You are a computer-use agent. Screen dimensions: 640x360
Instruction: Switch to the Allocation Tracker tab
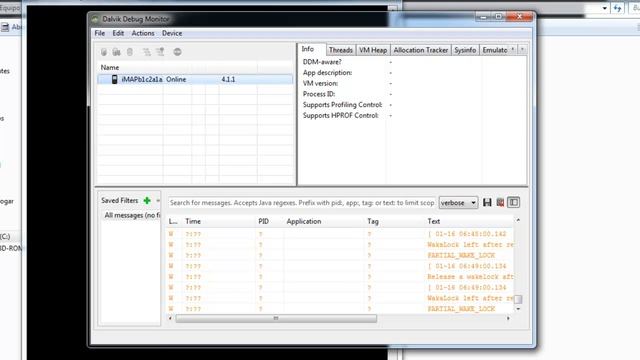[421, 50]
